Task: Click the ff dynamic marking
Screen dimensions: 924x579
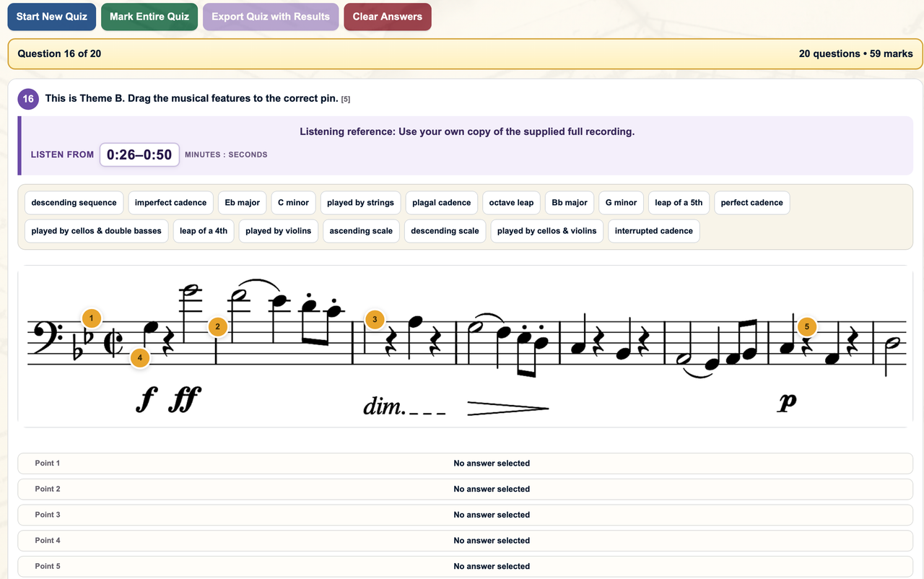Action: pos(185,399)
